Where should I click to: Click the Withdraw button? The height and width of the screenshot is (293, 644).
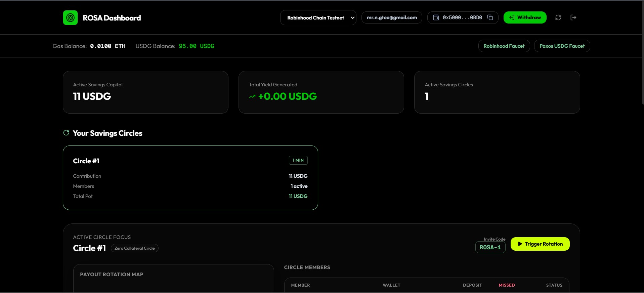point(525,17)
